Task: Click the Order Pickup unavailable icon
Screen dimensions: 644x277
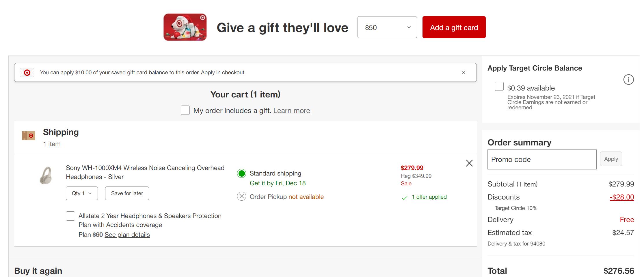Action: pos(241,197)
